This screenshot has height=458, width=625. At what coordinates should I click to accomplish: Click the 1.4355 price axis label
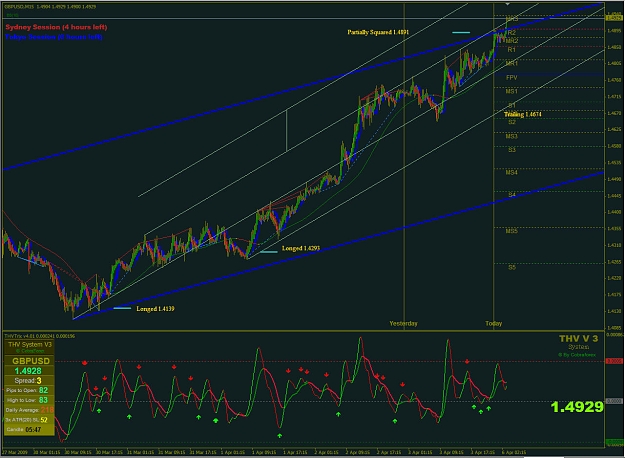(x=614, y=228)
